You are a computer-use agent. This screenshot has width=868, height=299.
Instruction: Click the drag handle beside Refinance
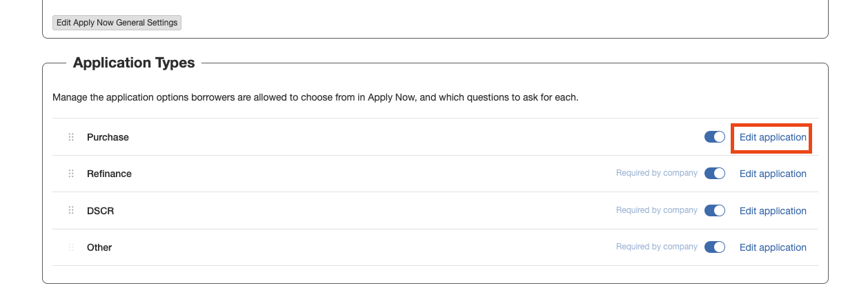pos(70,174)
